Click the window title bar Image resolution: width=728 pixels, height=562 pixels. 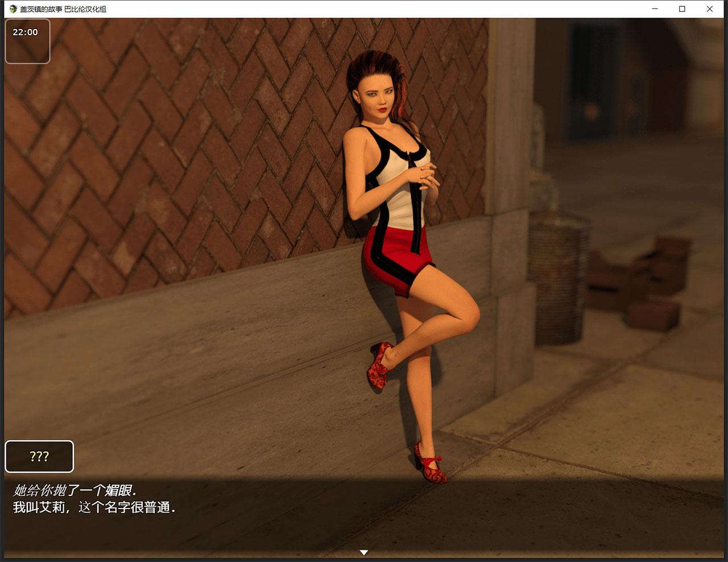point(341,9)
